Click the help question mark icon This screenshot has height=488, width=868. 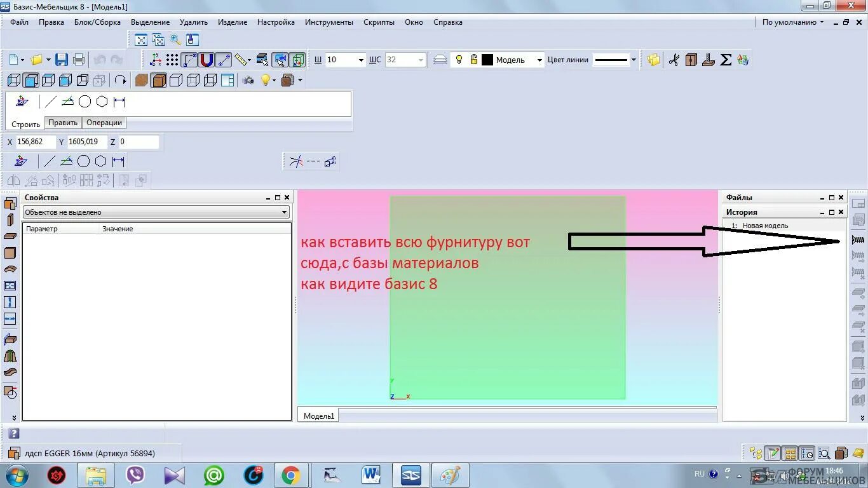tap(14, 433)
